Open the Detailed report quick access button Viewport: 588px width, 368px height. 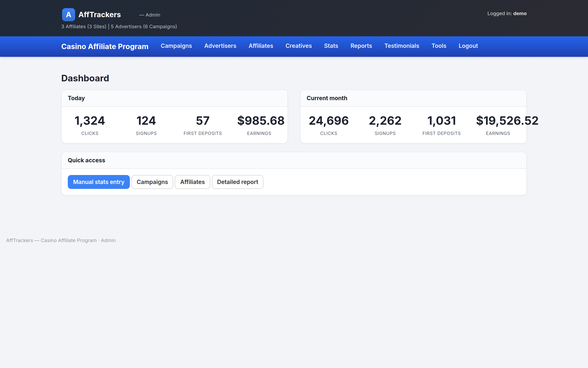(x=237, y=182)
